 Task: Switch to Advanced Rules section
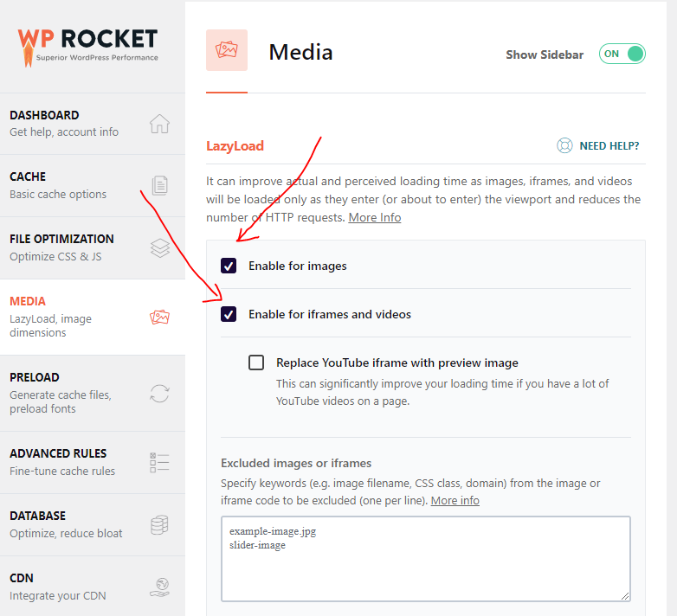point(93,462)
